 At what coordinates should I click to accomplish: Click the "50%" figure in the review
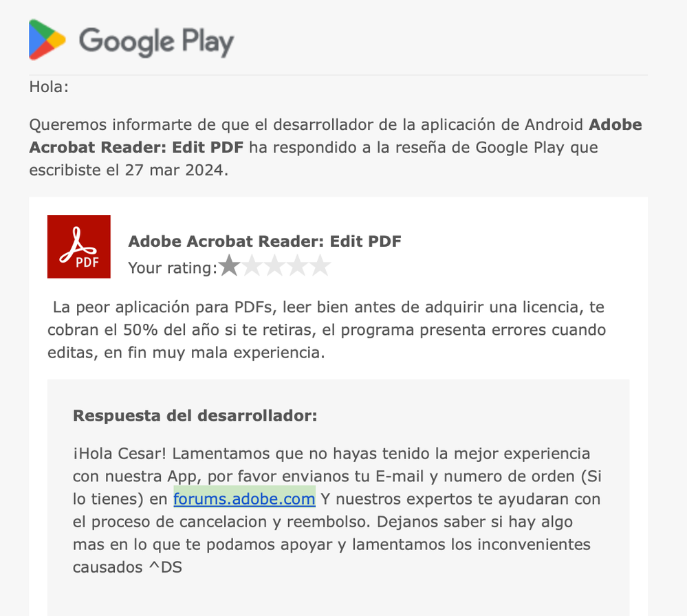click(x=140, y=330)
